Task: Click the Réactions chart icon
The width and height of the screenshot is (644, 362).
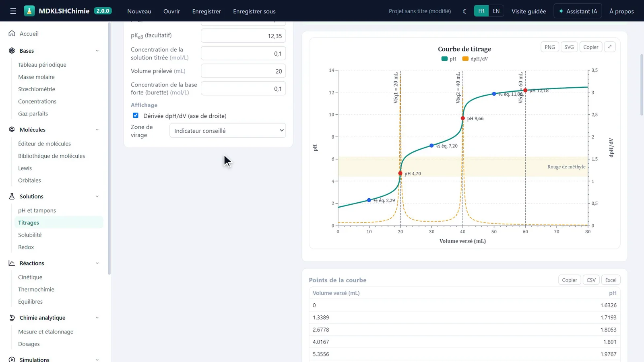Action: [x=12, y=263]
